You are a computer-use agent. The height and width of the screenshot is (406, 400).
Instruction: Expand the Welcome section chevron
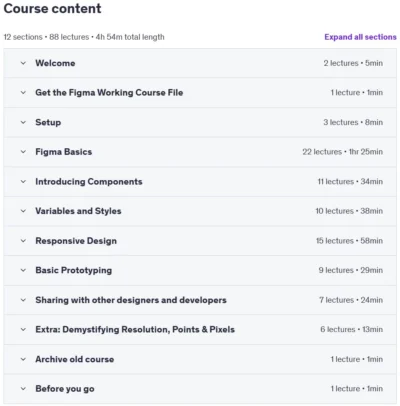pyautogui.click(x=23, y=63)
